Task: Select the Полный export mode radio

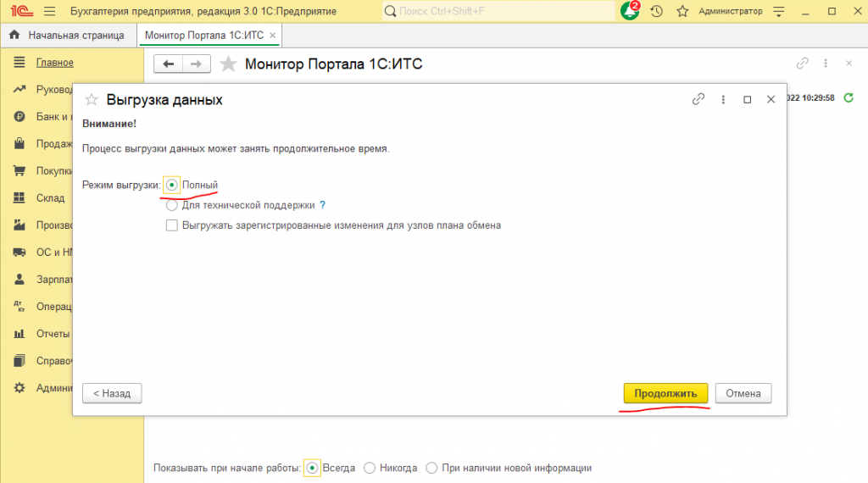Action: tap(172, 185)
